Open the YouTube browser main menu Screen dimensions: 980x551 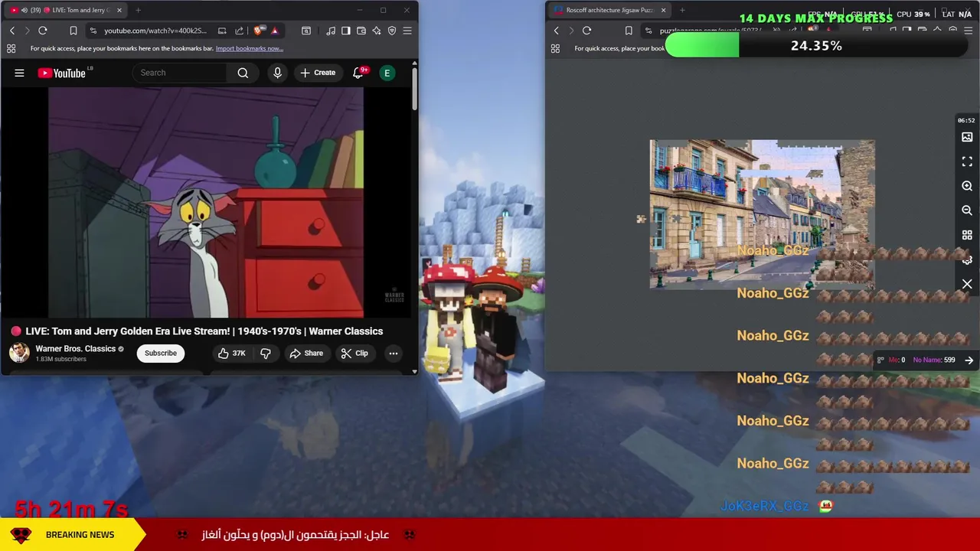coord(407,31)
